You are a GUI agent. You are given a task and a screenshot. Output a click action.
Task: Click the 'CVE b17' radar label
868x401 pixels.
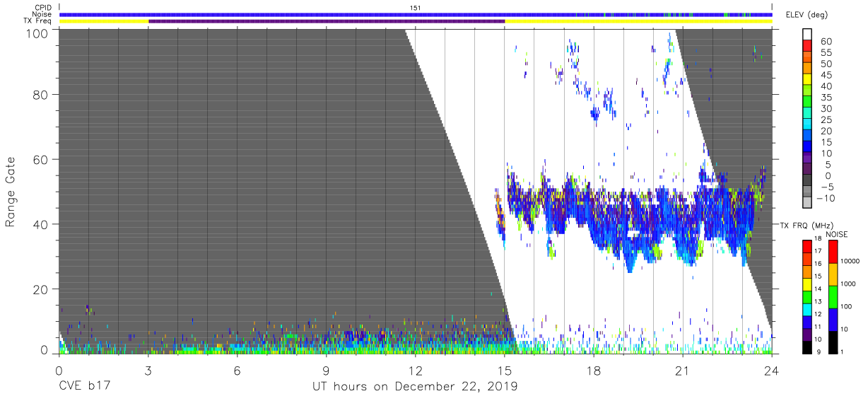(84, 386)
